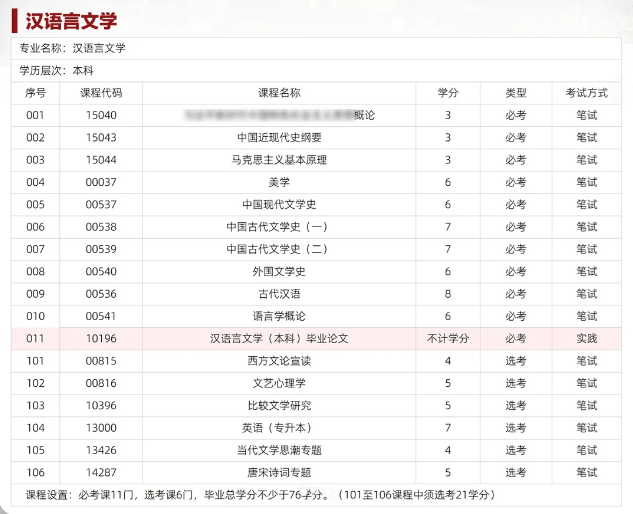Select course code 13000
Viewport: 633px width, 514px height.
pyautogui.click(x=101, y=428)
